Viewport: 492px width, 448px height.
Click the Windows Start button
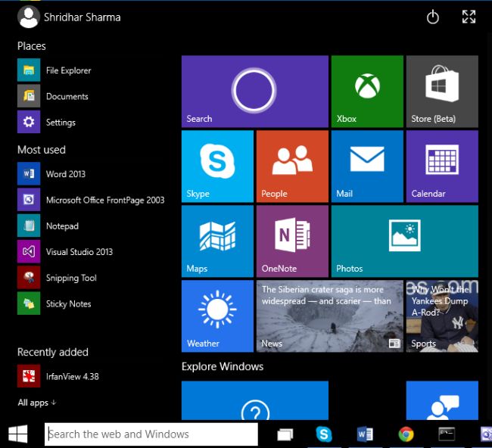pos(18,434)
